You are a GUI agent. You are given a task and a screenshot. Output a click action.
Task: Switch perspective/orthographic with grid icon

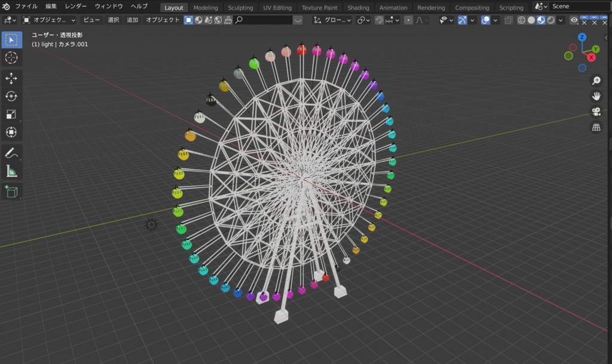pyautogui.click(x=596, y=127)
